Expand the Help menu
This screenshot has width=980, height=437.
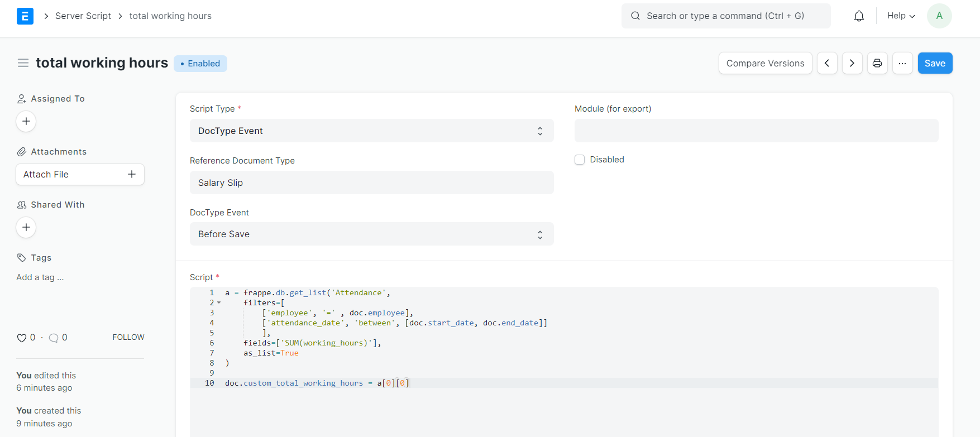tap(901, 16)
